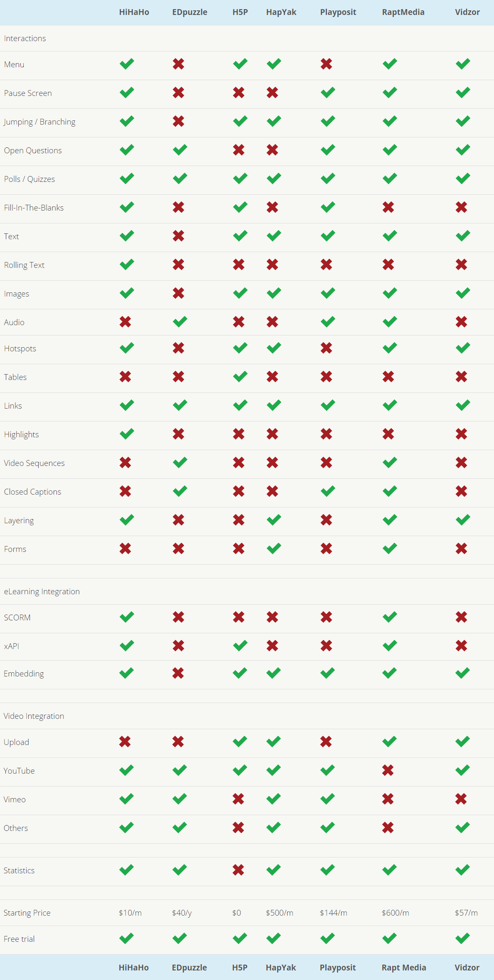Click Playposit's checkmark in Closed Captions row
This screenshot has width=494, height=980.
(328, 491)
